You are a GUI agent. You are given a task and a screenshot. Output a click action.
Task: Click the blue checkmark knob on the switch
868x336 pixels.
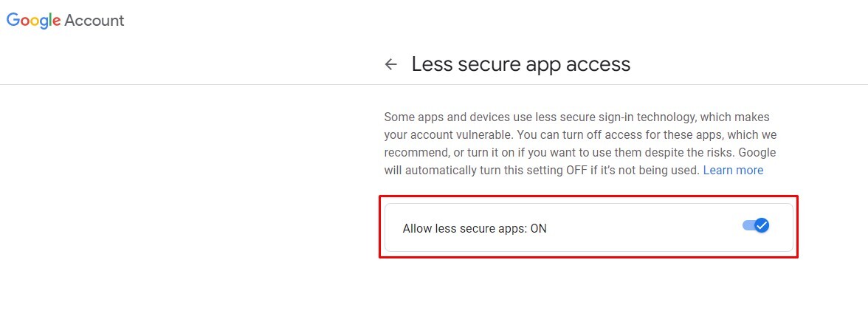point(762,225)
